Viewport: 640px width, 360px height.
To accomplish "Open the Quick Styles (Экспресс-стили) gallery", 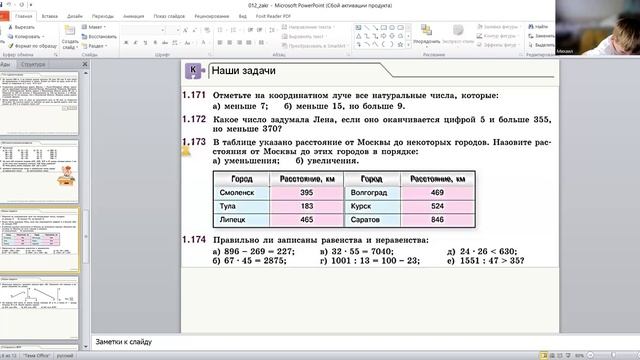I will coord(458,35).
